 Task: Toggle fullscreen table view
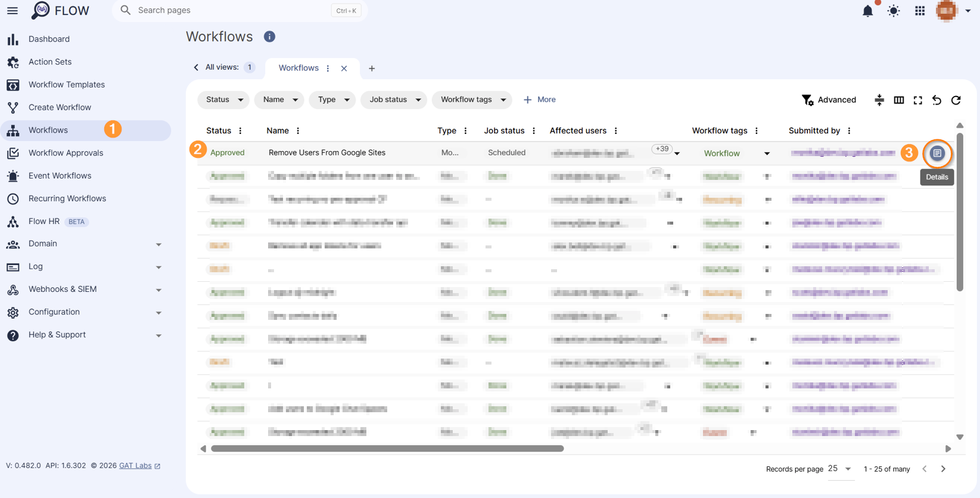click(x=918, y=100)
